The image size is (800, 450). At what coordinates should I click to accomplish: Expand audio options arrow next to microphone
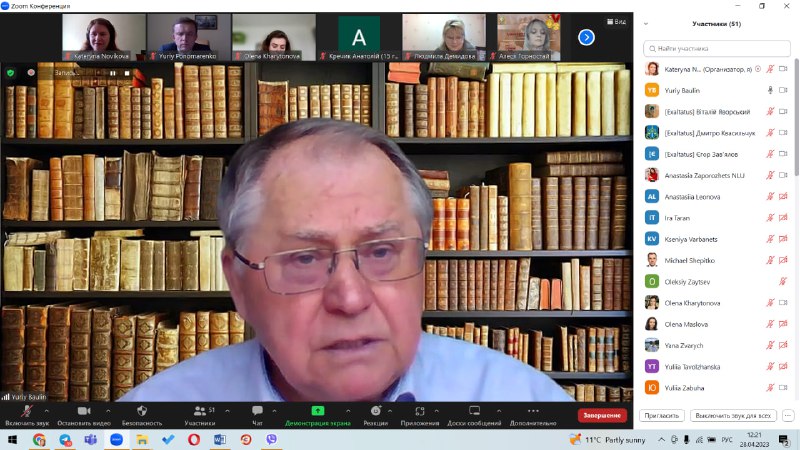[46, 409]
